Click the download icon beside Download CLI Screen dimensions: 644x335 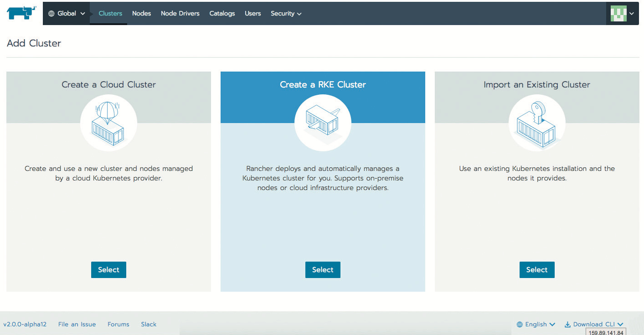click(567, 325)
